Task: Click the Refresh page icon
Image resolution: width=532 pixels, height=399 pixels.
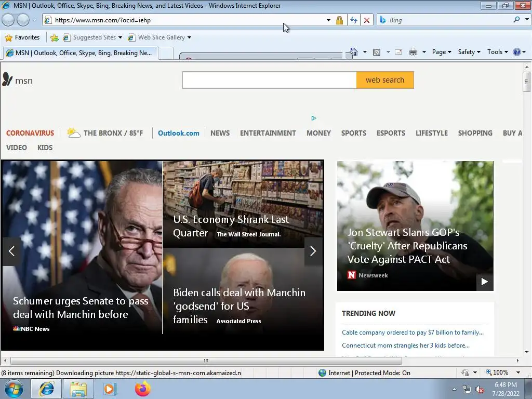Action: pyautogui.click(x=353, y=20)
